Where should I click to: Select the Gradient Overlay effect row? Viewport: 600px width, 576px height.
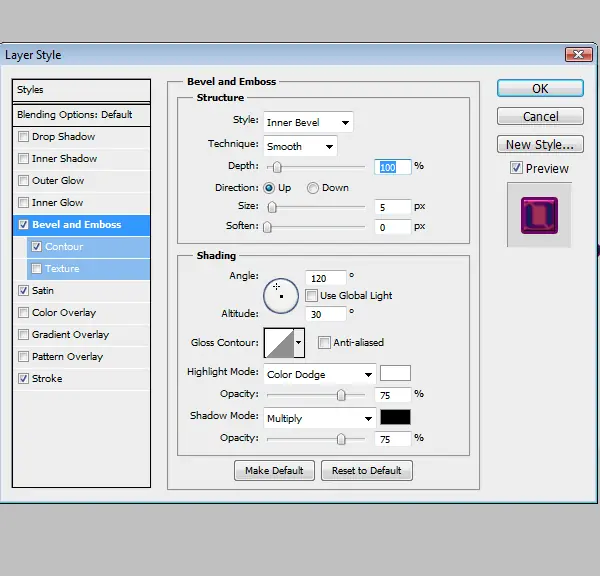click(81, 335)
